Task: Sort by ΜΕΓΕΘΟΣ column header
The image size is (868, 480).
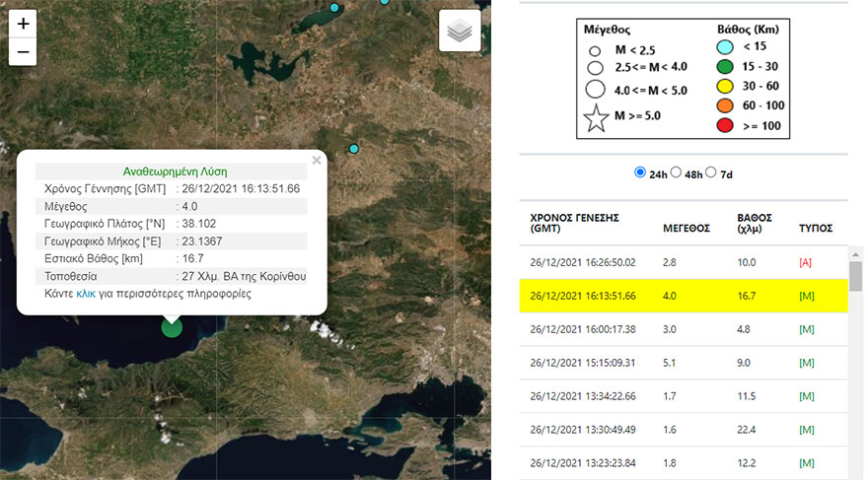Action: [x=687, y=227]
